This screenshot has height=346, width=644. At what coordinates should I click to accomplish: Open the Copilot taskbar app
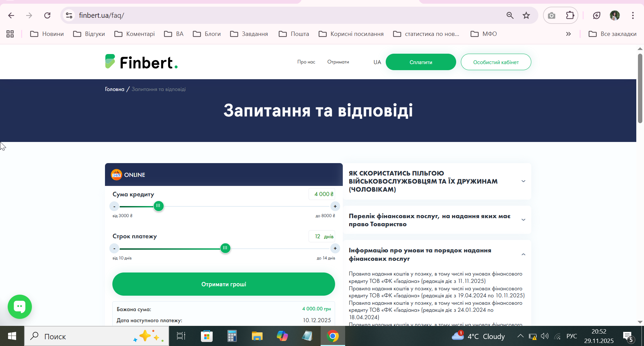point(282,336)
